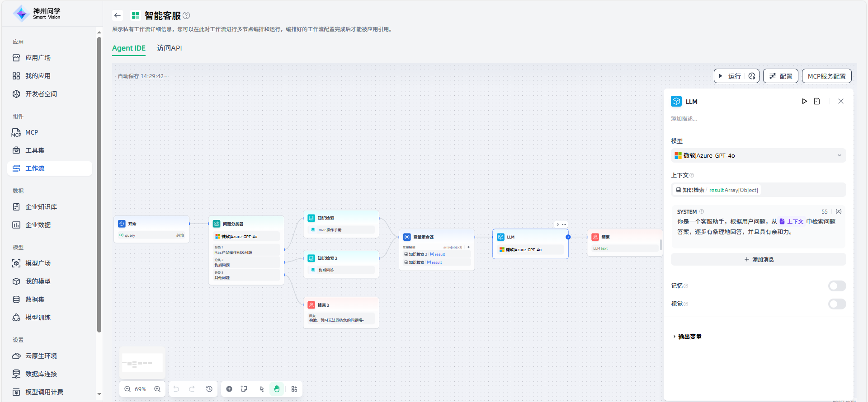Viewport: 868px width, 402px height.
Task: Select the pointer mode cursor tool
Action: pyautogui.click(x=262, y=389)
